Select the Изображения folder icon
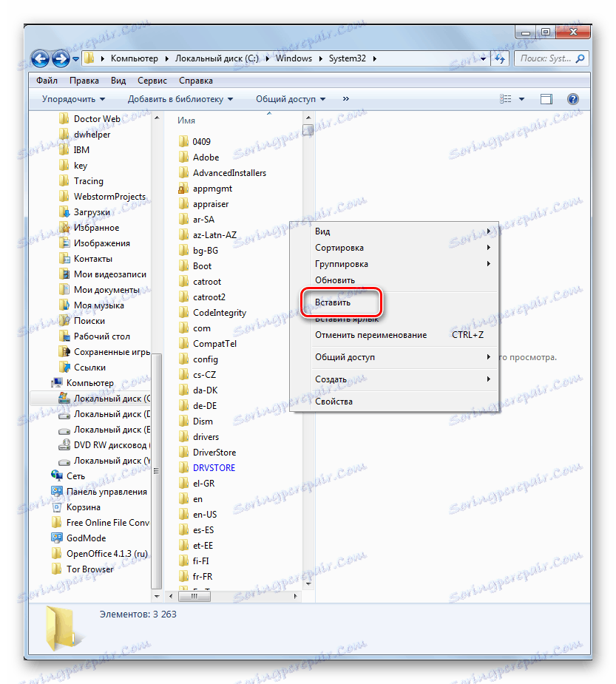 64,243
